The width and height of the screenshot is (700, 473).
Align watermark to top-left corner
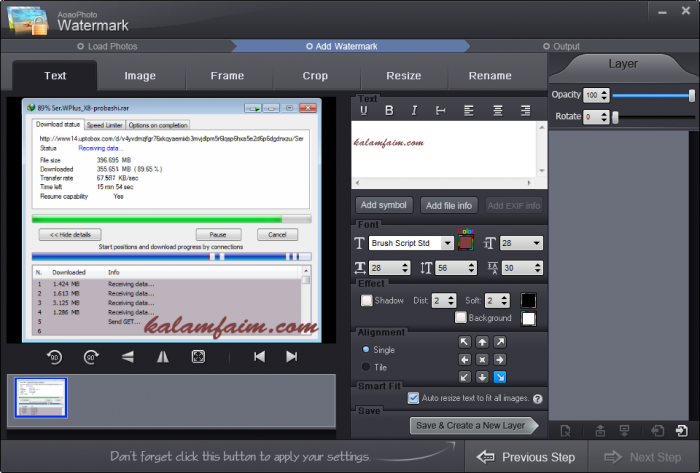[x=465, y=342]
